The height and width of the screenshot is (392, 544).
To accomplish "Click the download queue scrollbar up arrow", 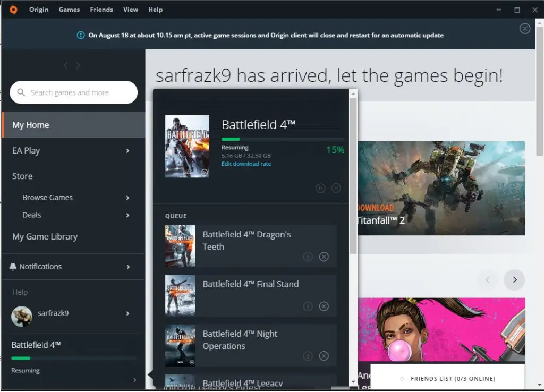I will pyautogui.click(x=353, y=93).
